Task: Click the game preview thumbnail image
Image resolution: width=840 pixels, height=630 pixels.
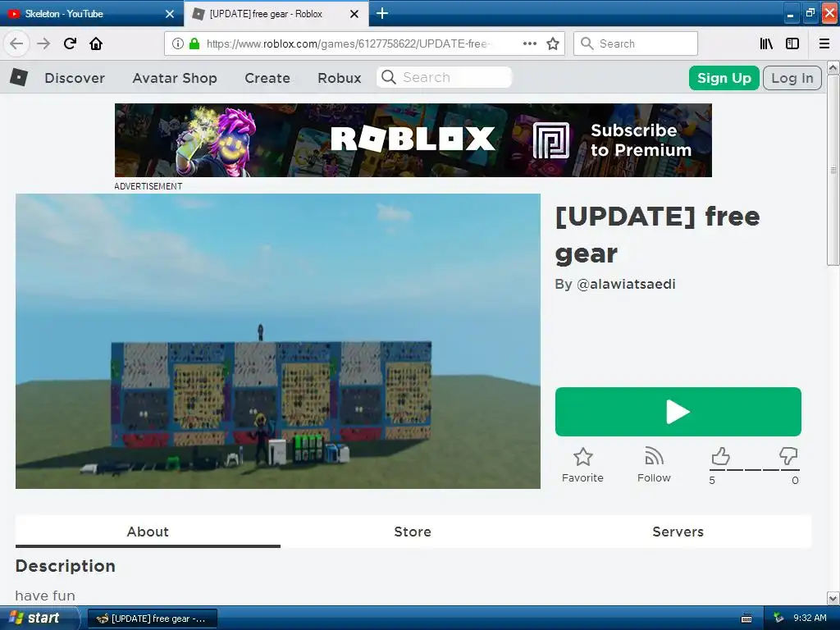Action: coord(278,341)
